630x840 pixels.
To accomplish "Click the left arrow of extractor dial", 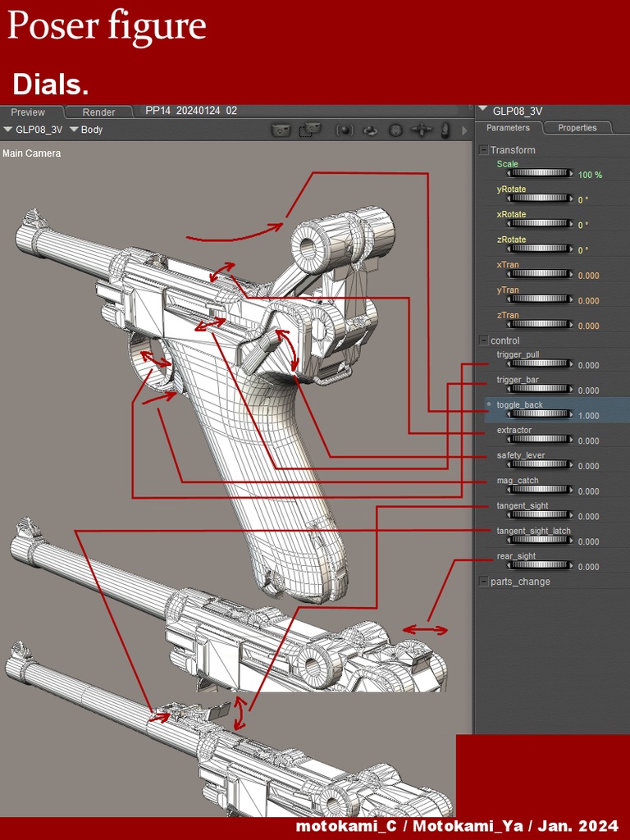I will (x=509, y=440).
